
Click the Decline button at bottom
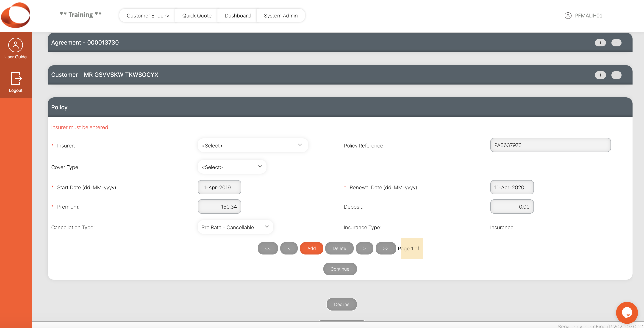pyautogui.click(x=342, y=304)
